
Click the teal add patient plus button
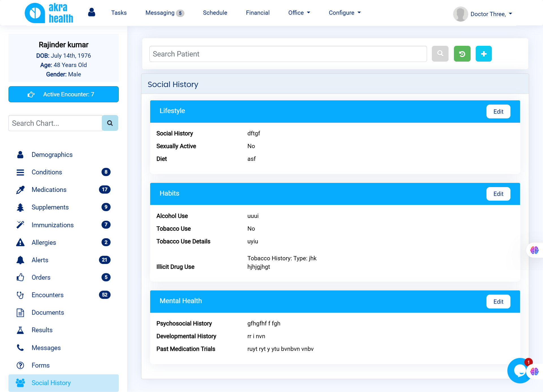click(x=483, y=54)
